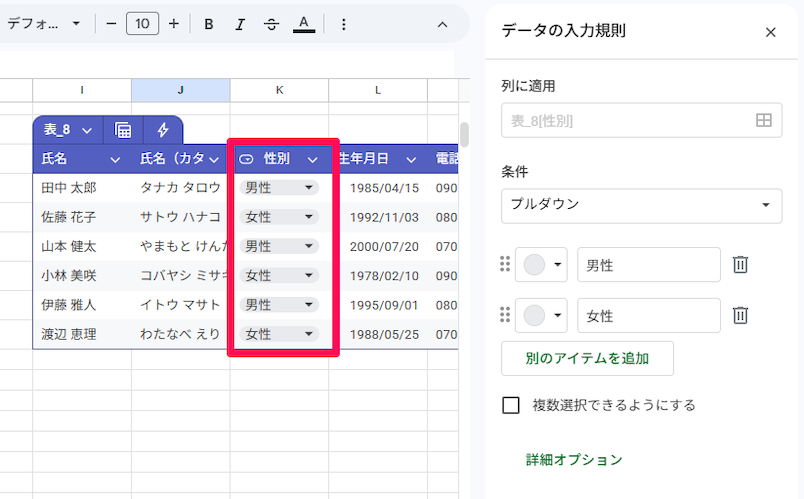Screen dimensions: 804x499
Task: Select cell 渡辺 恵理
Action: click(82, 334)
